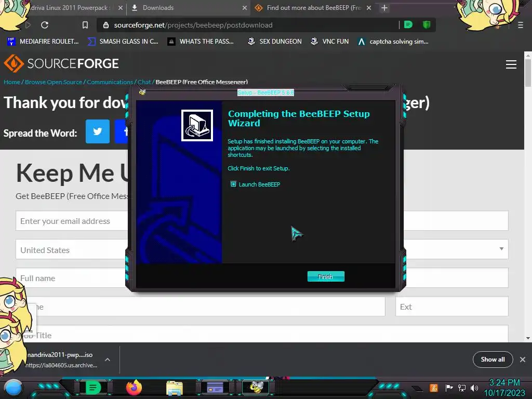532x399 pixels.
Task: Expand the mandriva ISO download options chevron
Action: (x=108, y=360)
